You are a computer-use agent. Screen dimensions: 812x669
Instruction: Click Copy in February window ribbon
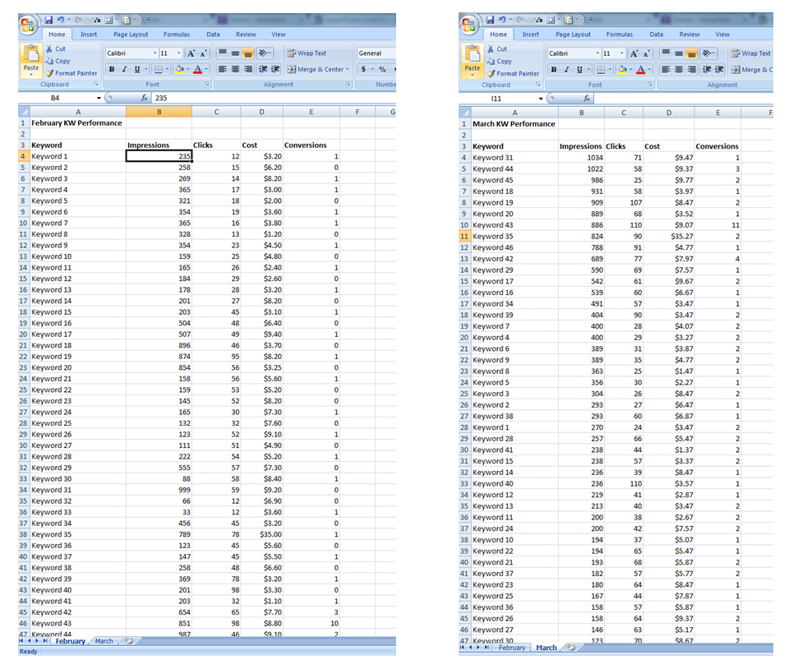click(58, 61)
